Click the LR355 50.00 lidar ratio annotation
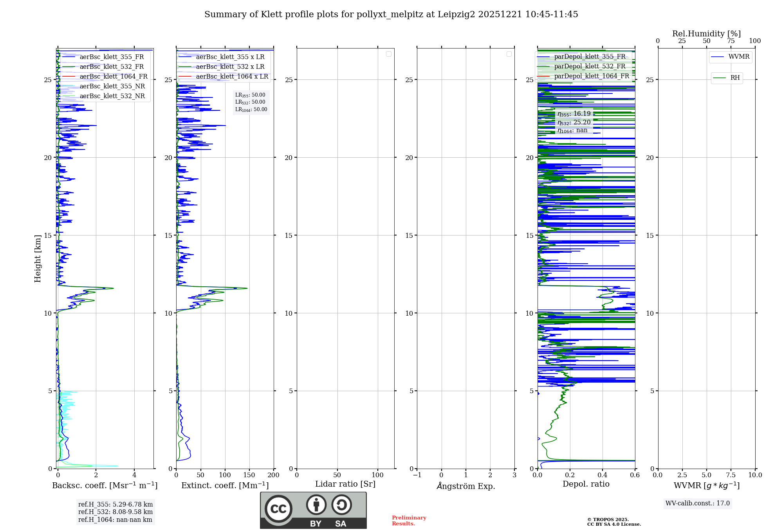Screen dimensions: 783x532 (x=250, y=95)
